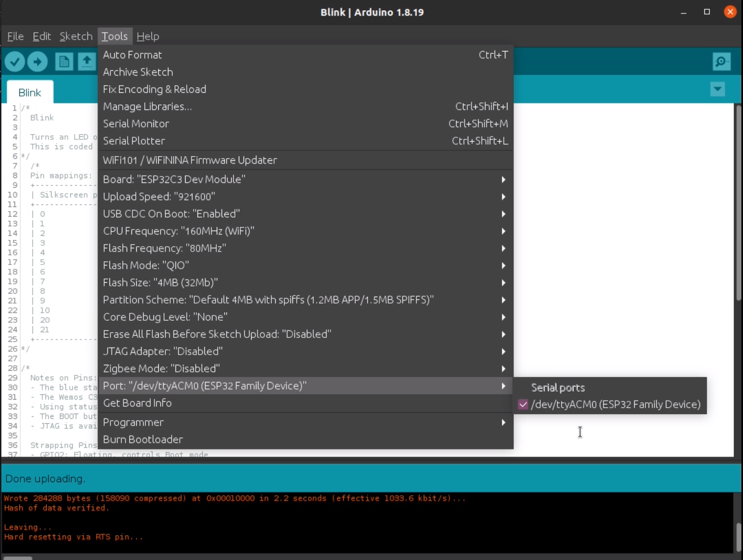Click the Verify checkmark toolbar icon
Image resolution: width=743 pixels, height=560 pixels.
pyautogui.click(x=15, y=62)
